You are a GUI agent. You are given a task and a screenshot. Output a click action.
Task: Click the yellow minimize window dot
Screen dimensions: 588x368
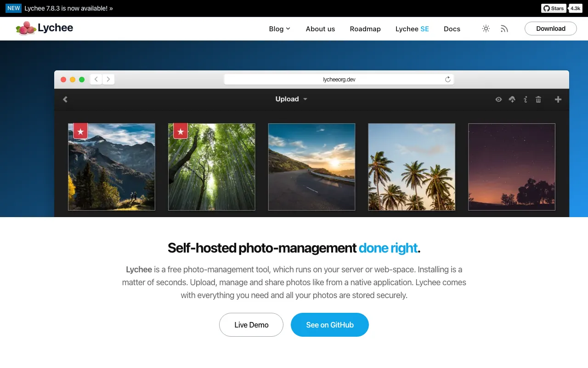(73, 80)
